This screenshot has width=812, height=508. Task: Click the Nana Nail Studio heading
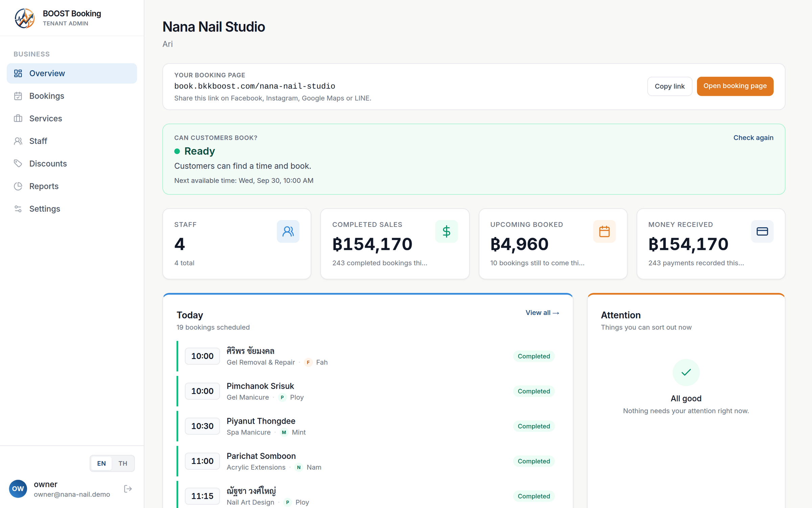pyautogui.click(x=213, y=27)
